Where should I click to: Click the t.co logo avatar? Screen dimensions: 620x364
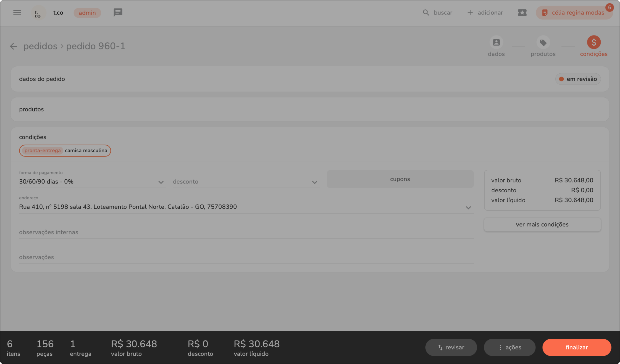point(38,13)
